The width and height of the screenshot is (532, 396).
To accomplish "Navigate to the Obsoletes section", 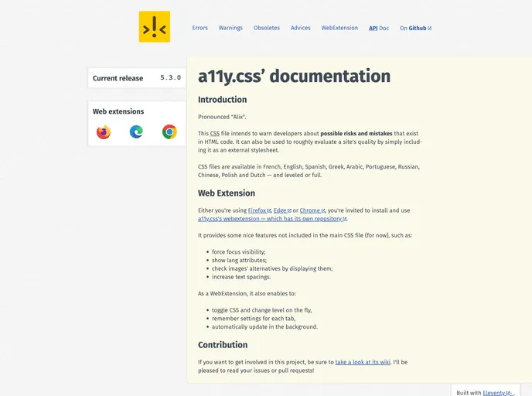I will (x=267, y=28).
